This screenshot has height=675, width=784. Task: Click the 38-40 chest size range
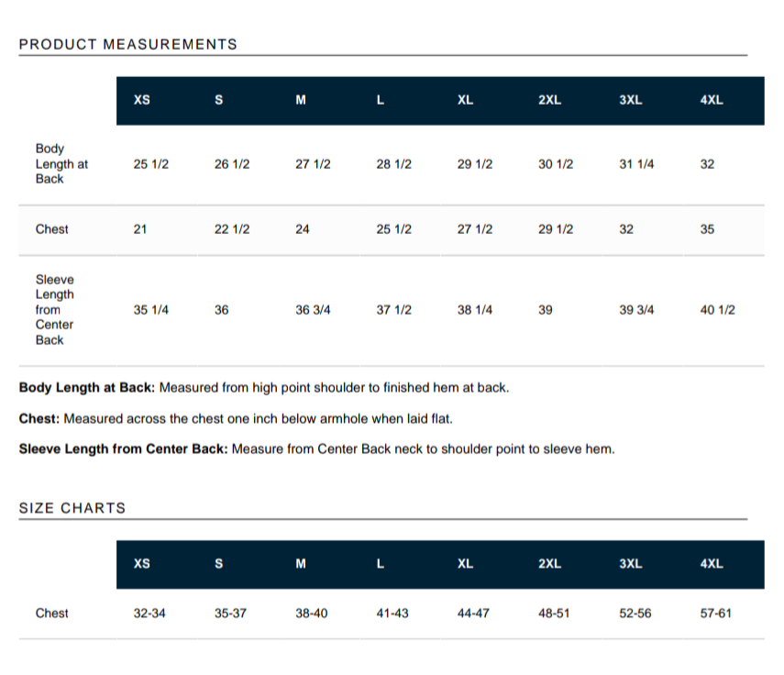(x=312, y=613)
